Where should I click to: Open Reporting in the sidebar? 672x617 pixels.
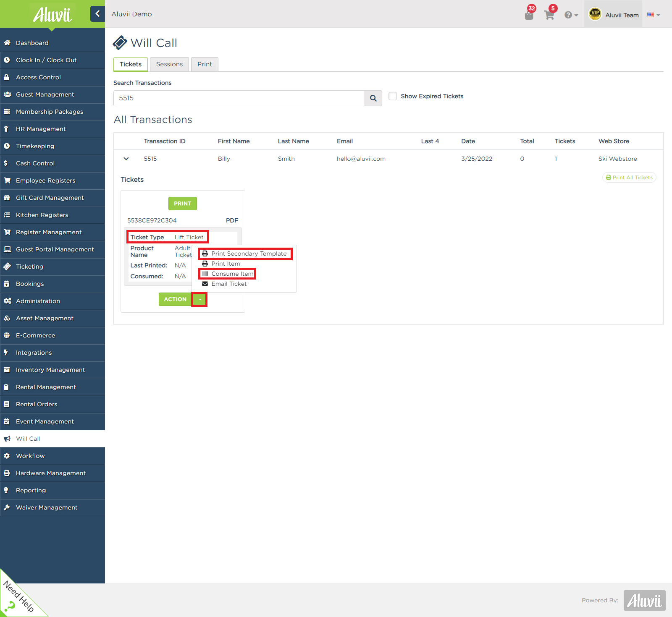52,490
